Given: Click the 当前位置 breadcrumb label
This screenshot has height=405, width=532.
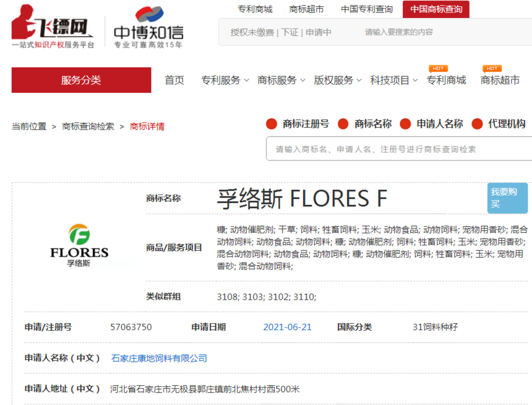Looking at the screenshot, I should pyautogui.click(x=29, y=126).
